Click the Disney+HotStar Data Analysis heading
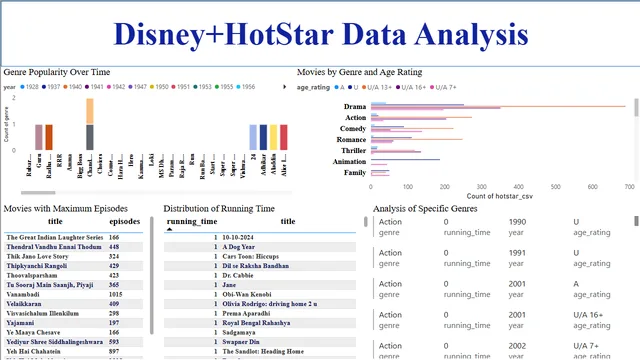This screenshot has width=640, height=360. tap(321, 34)
